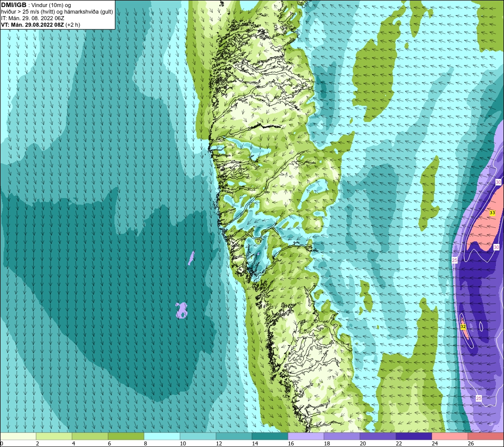Click the 14–16 m/s dark teal legend swatch
The height and width of the screenshot is (447, 504).
point(270,436)
